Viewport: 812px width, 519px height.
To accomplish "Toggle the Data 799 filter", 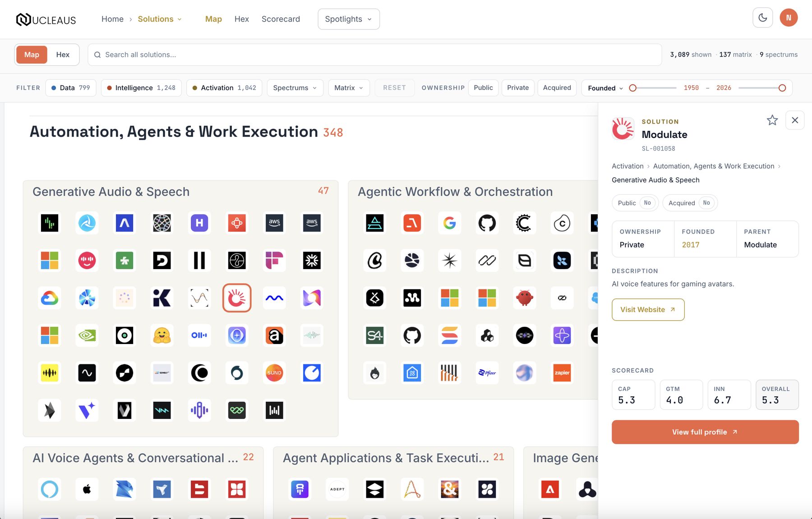I will [71, 88].
